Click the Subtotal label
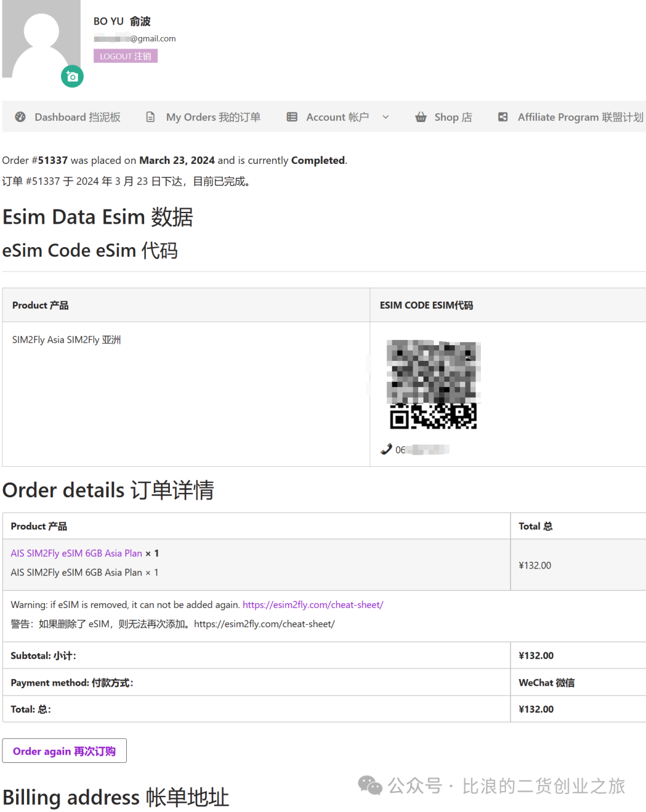This screenshot has height=812, width=646. (x=43, y=656)
